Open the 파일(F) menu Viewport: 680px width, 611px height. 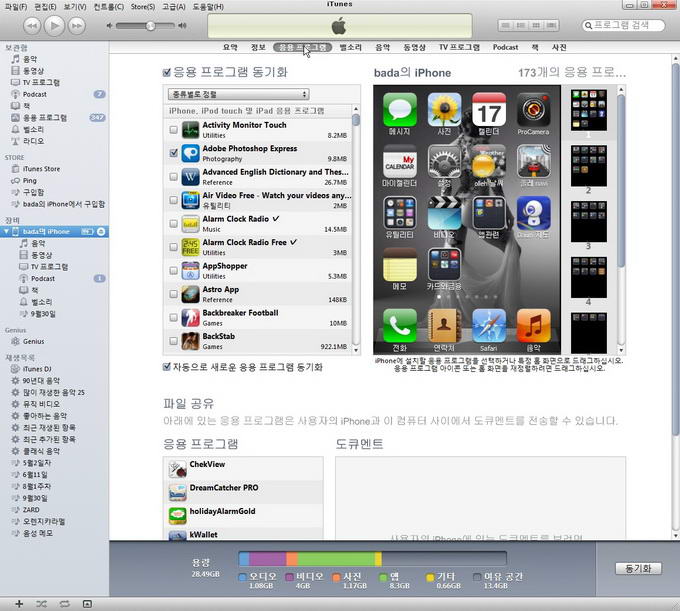tap(16, 7)
